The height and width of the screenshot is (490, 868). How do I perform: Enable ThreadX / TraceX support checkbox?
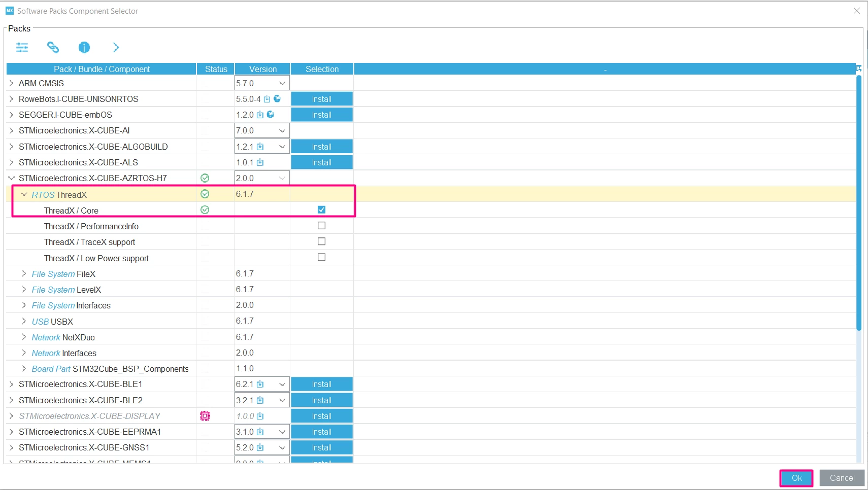click(321, 241)
